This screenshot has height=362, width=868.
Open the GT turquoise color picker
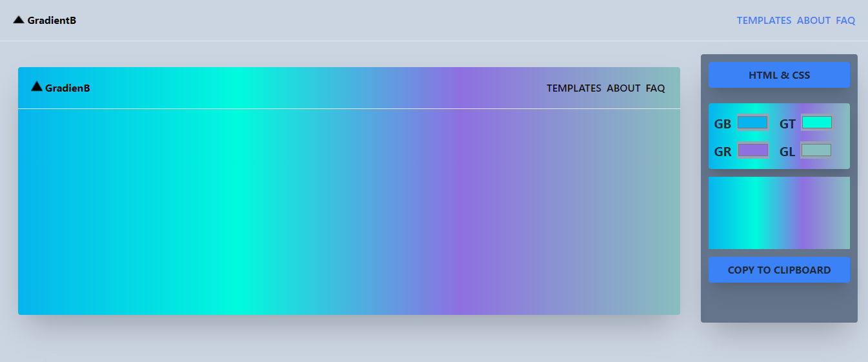click(816, 122)
